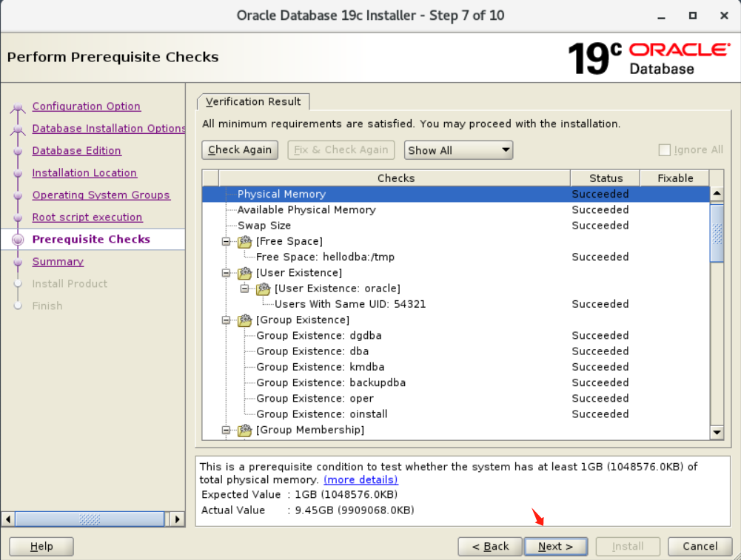Click Fix & Check Again button
The width and height of the screenshot is (741, 560).
click(341, 150)
